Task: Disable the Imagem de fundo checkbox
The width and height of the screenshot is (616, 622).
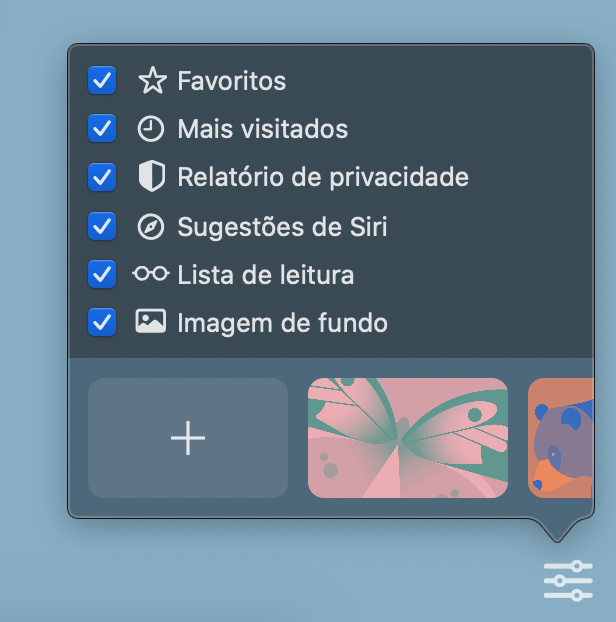Action: click(102, 322)
